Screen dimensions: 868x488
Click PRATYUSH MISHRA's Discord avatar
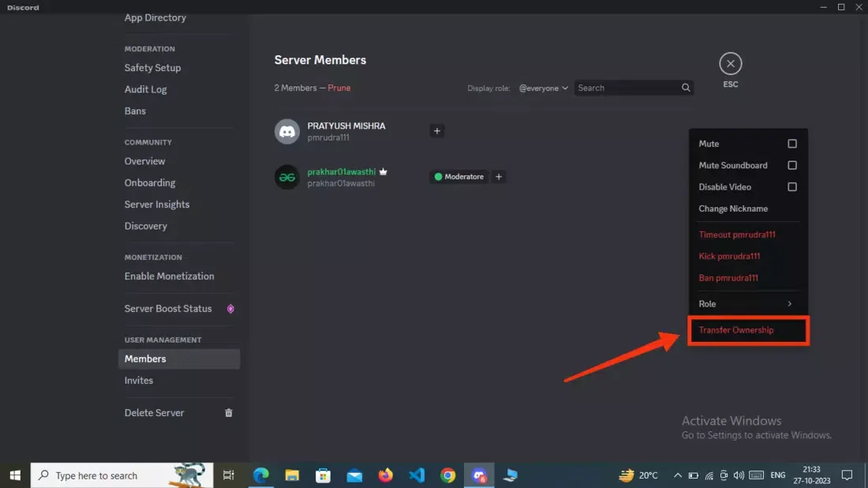pyautogui.click(x=286, y=131)
